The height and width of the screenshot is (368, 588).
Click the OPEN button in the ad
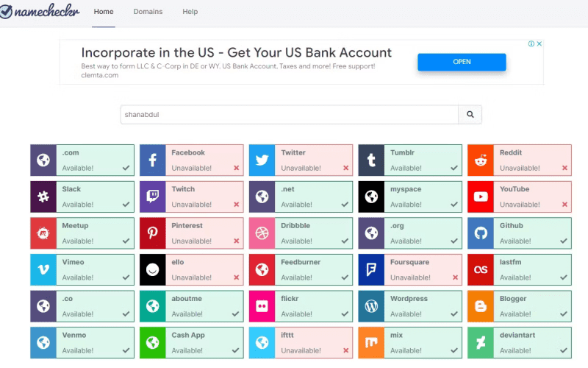[x=462, y=62]
